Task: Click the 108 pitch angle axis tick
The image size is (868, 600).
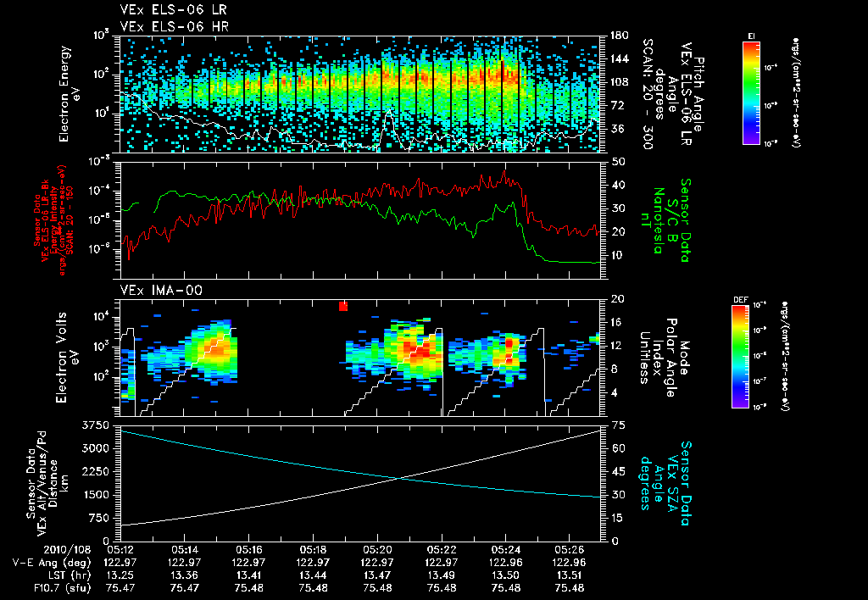Action: point(619,82)
